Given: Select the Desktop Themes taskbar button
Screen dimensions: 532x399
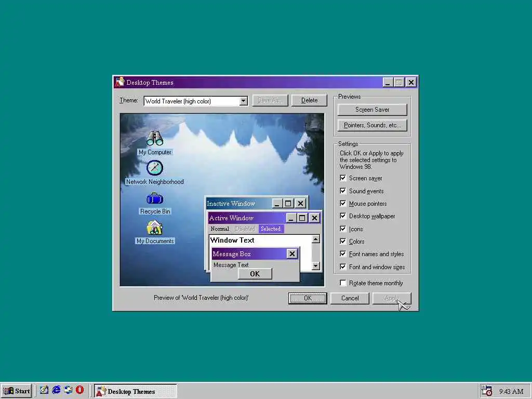Looking at the screenshot, I should tap(136, 391).
